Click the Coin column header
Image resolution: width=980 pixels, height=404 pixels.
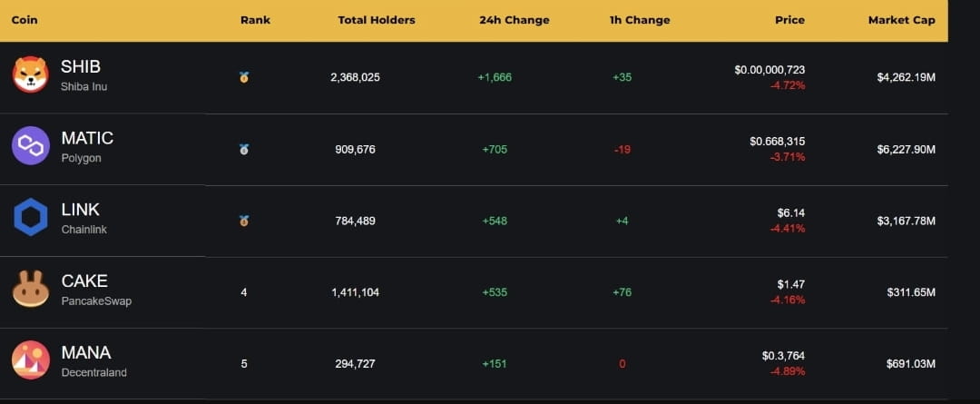(24, 20)
